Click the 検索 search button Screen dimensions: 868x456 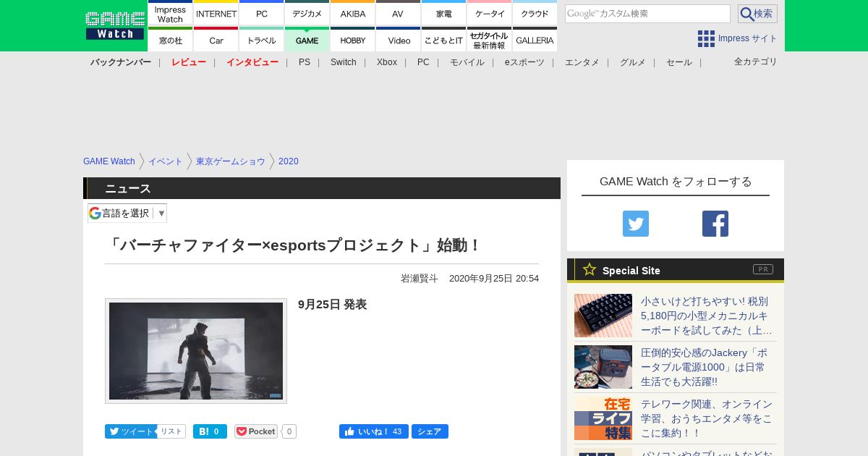click(x=757, y=14)
